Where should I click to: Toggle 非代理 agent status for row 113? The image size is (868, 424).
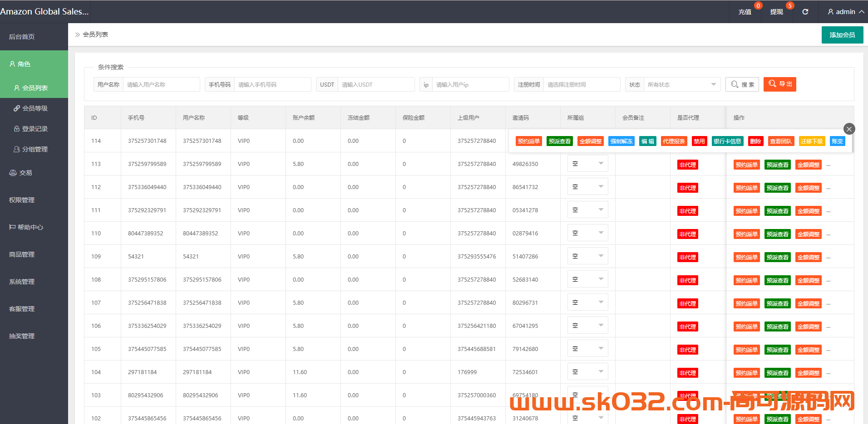[687, 165]
